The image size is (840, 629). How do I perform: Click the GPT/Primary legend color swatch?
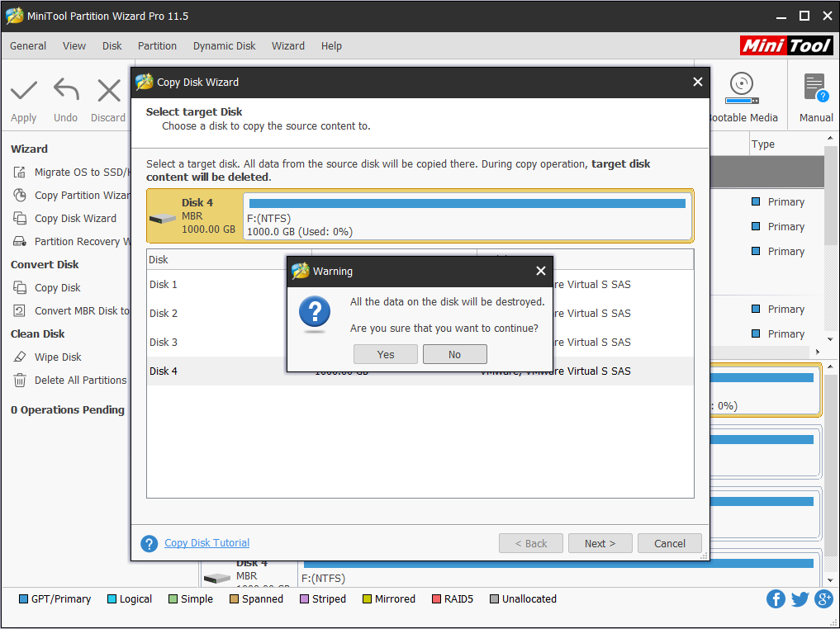click(x=23, y=599)
